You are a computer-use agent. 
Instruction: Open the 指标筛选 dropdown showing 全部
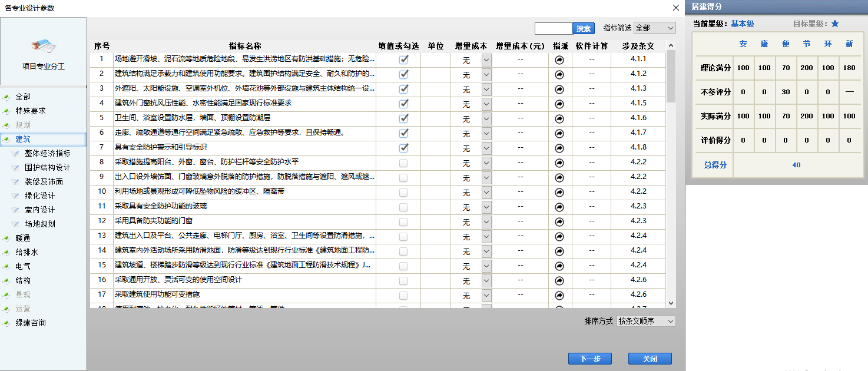point(654,28)
